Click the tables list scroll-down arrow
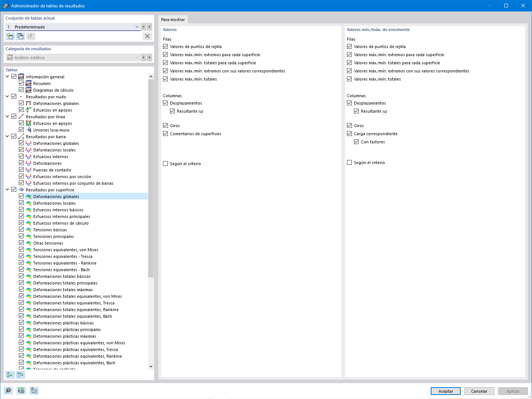Image resolution: width=532 pixels, height=399 pixels. point(151,366)
